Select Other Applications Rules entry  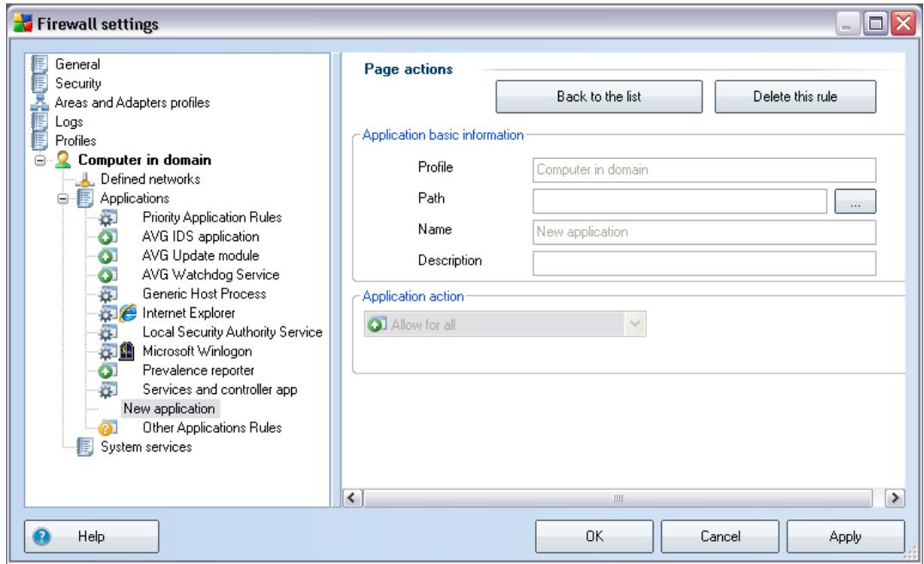(212, 428)
